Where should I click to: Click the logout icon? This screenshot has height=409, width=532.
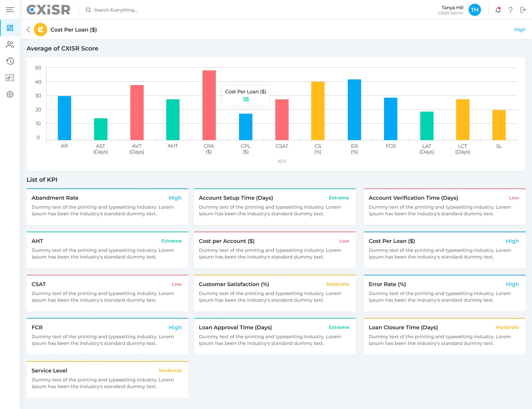point(523,10)
